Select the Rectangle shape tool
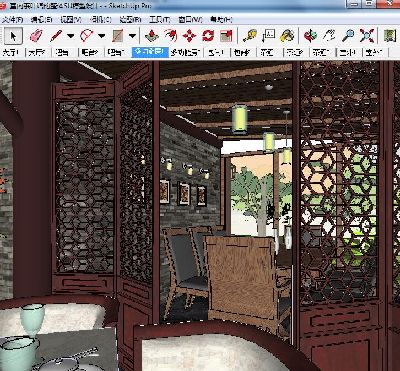This screenshot has width=400, height=371. click(118, 36)
